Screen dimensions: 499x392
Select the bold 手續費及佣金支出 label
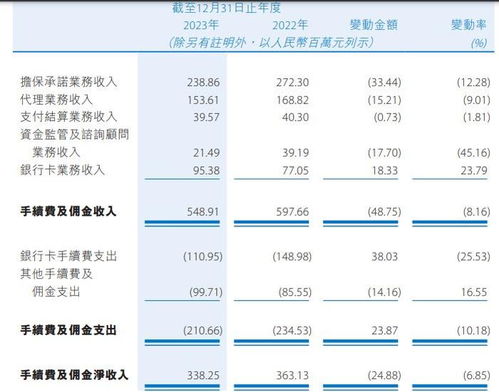point(68,330)
